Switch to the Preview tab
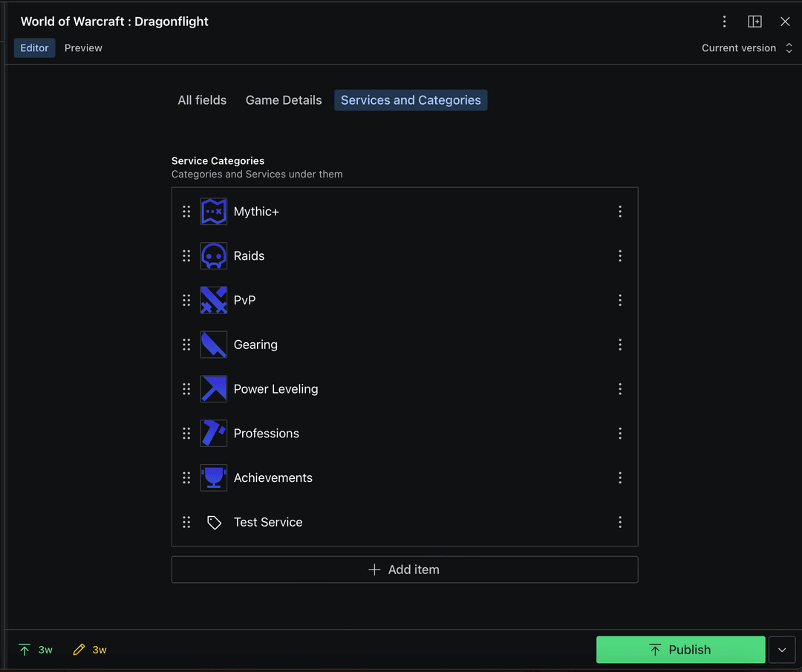This screenshot has height=672, width=802. [x=83, y=48]
